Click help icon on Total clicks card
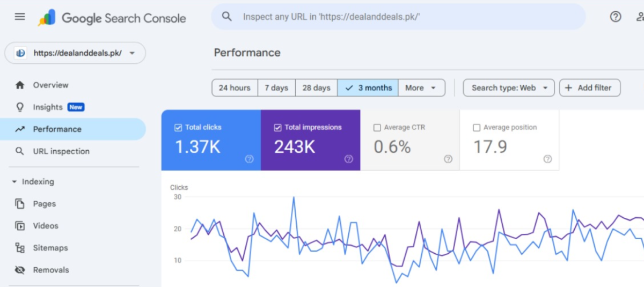644x287 pixels. tap(249, 159)
